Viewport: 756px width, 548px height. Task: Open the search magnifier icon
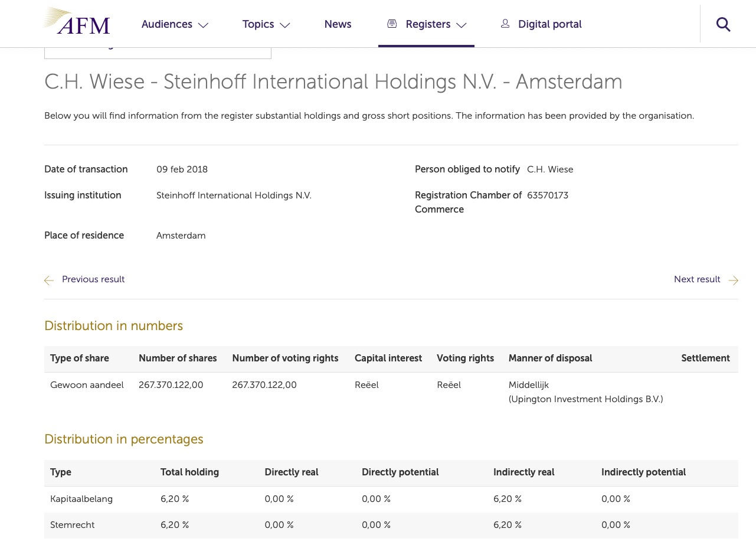[x=723, y=24]
